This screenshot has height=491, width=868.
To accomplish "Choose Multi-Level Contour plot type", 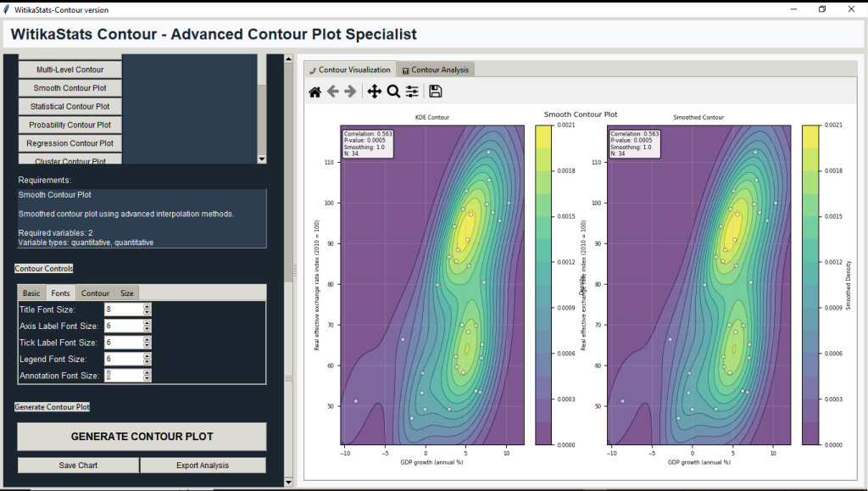I will tap(70, 70).
